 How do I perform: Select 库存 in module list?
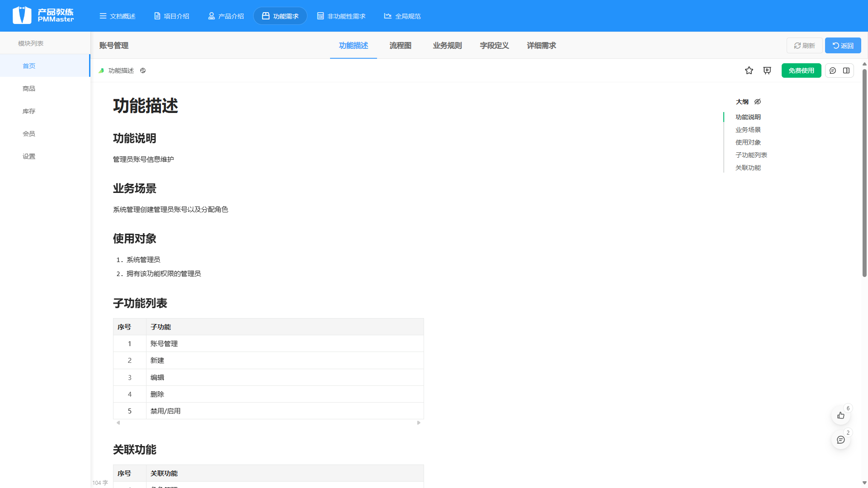[x=45, y=111]
